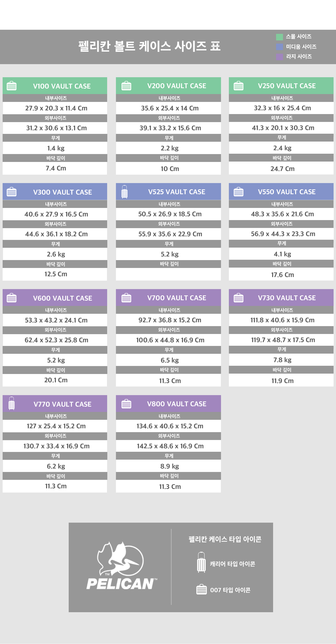Click the blue medium size legend swatch
Screen dimensions: 336x644
[x=279, y=47]
